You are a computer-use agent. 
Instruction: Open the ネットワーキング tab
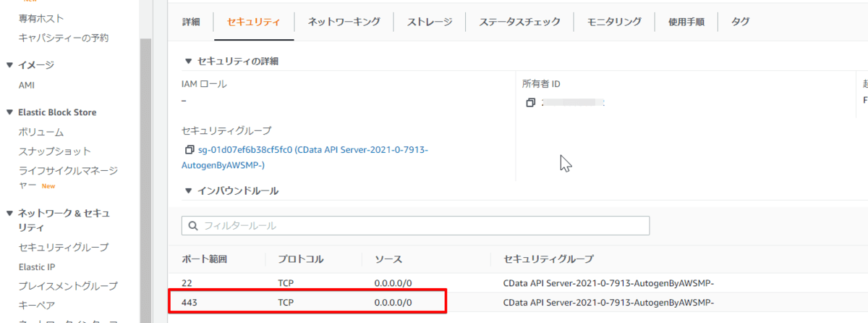[344, 22]
